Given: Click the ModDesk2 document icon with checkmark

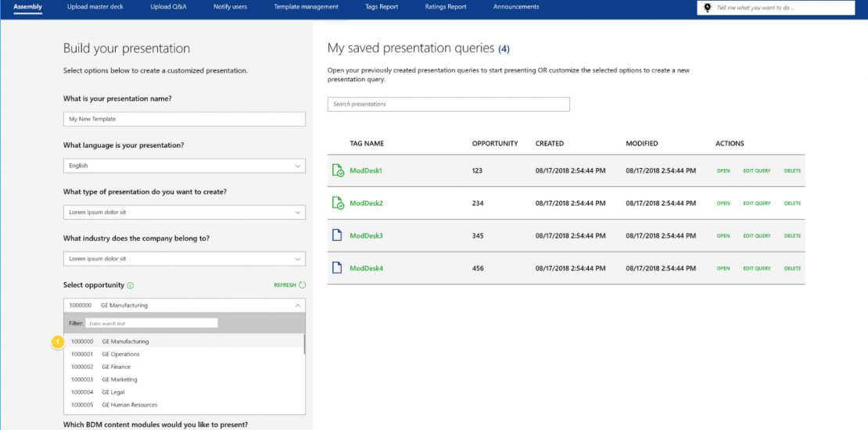Looking at the screenshot, I should coord(338,203).
